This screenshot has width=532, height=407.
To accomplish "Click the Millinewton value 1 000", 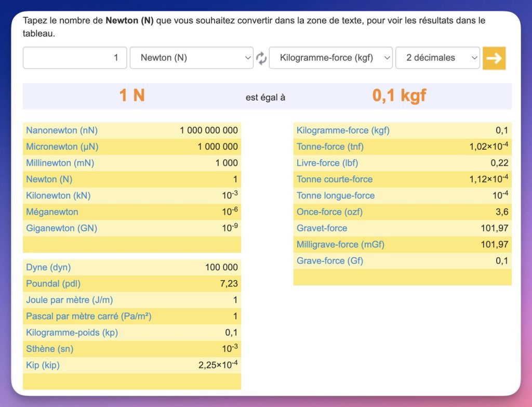I will pyautogui.click(x=227, y=163).
